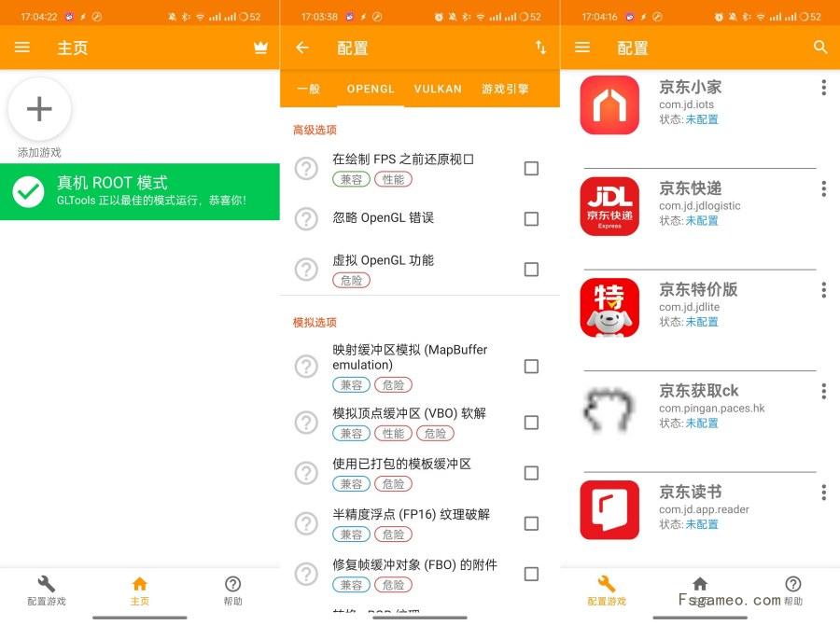Viewport: 840px width, 625px height.
Task: Open 配置游戏 wrench tab on home screen
Action: [47, 590]
